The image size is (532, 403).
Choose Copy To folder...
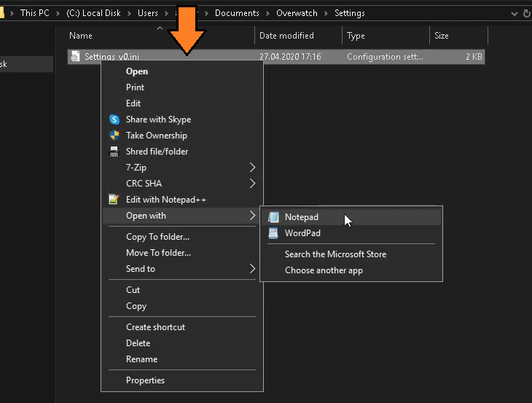click(x=182, y=237)
